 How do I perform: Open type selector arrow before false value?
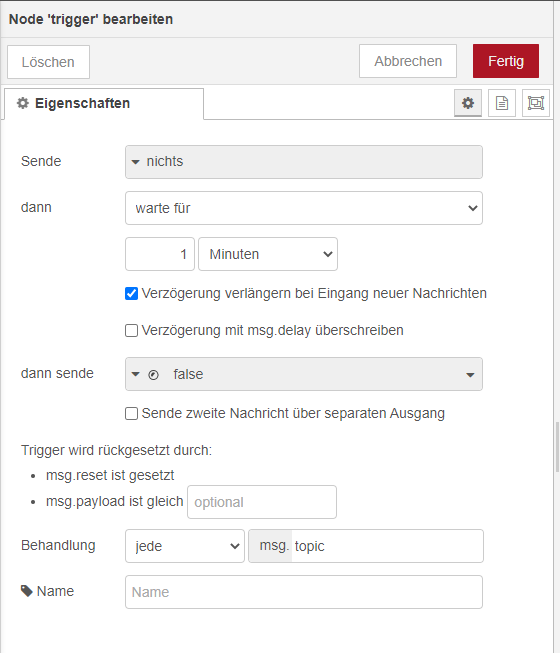click(135, 374)
